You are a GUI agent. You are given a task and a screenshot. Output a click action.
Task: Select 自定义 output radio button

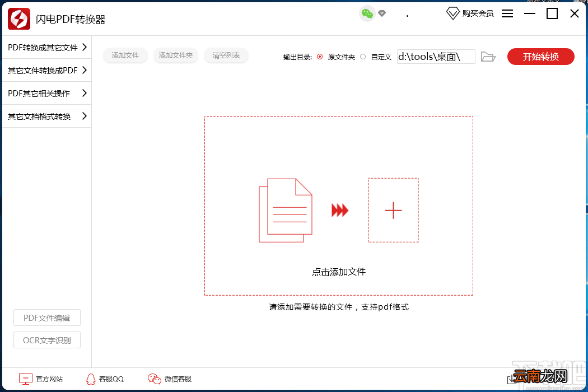tap(363, 57)
